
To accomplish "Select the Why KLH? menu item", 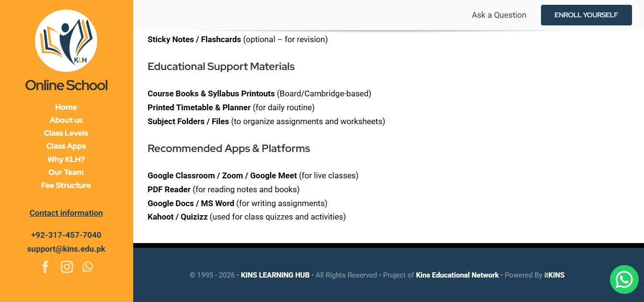I will [x=66, y=159].
